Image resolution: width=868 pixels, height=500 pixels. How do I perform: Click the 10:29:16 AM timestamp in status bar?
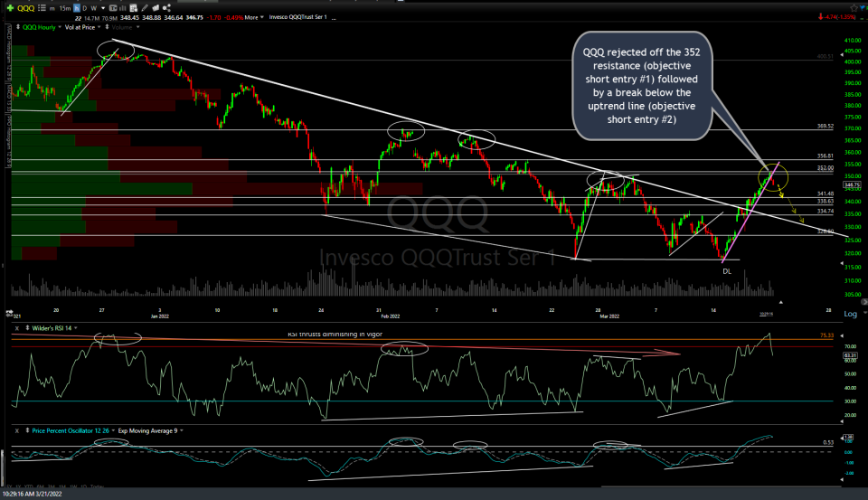pos(33,494)
